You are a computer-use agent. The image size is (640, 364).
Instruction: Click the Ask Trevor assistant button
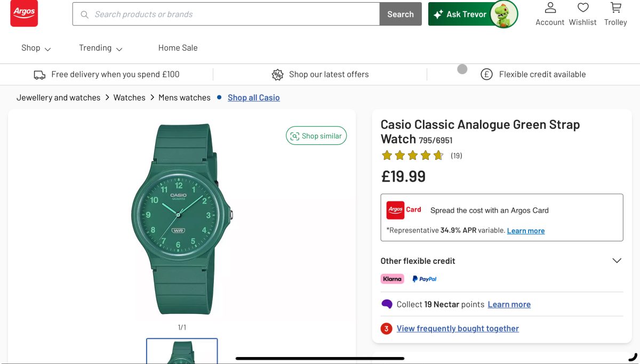pyautogui.click(x=473, y=14)
